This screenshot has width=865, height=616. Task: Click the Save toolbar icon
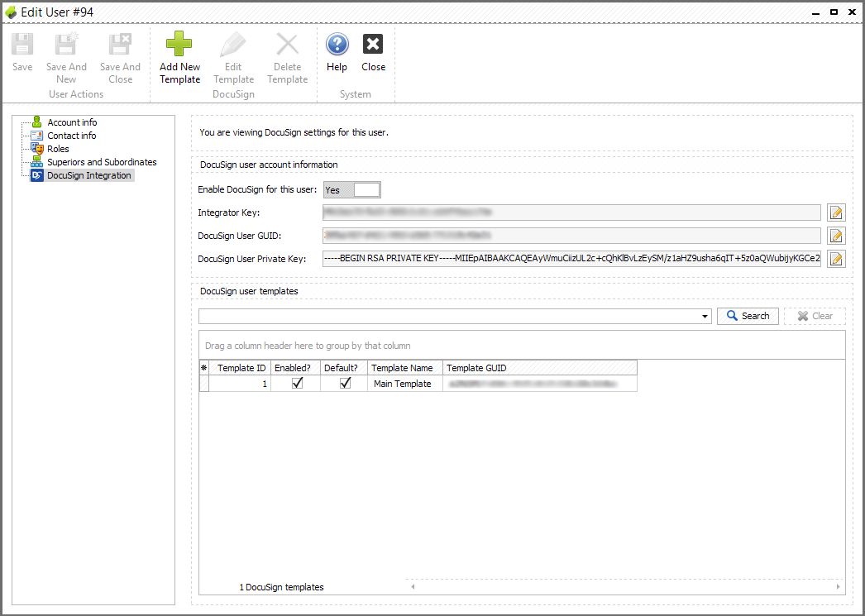coord(22,45)
